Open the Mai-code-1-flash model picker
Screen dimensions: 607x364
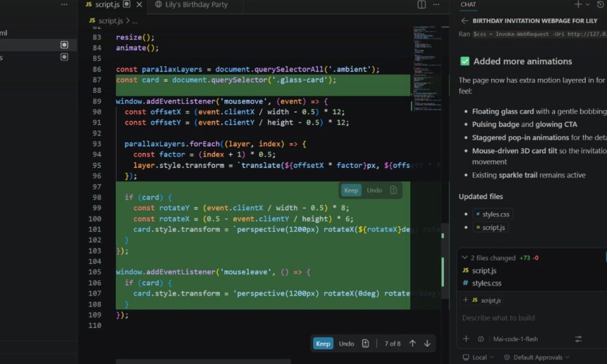click(x=515, y=339)
